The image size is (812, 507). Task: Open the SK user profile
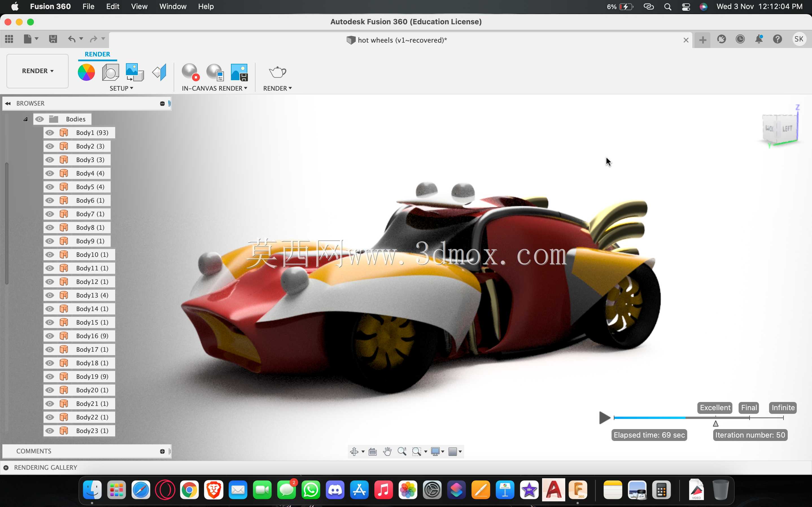pyautogui.click(x=799, y=39)
